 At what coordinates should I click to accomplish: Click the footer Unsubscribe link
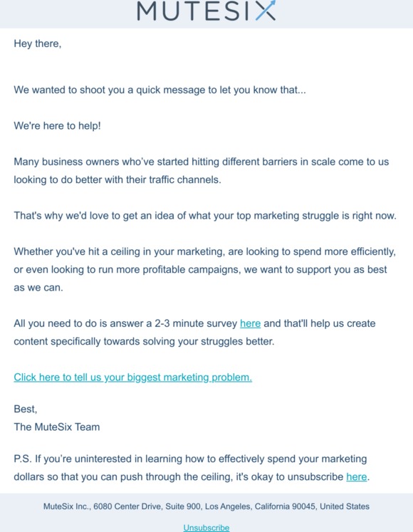[206, 528]
